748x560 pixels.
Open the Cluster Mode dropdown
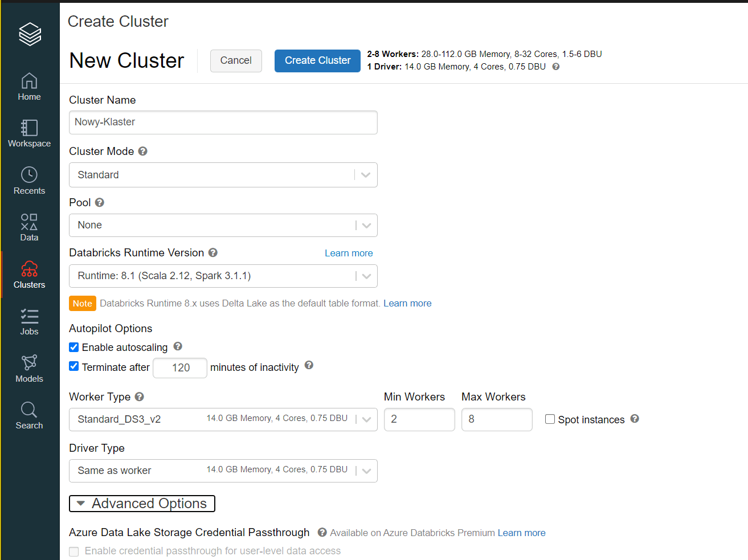[x=365, y=175]
